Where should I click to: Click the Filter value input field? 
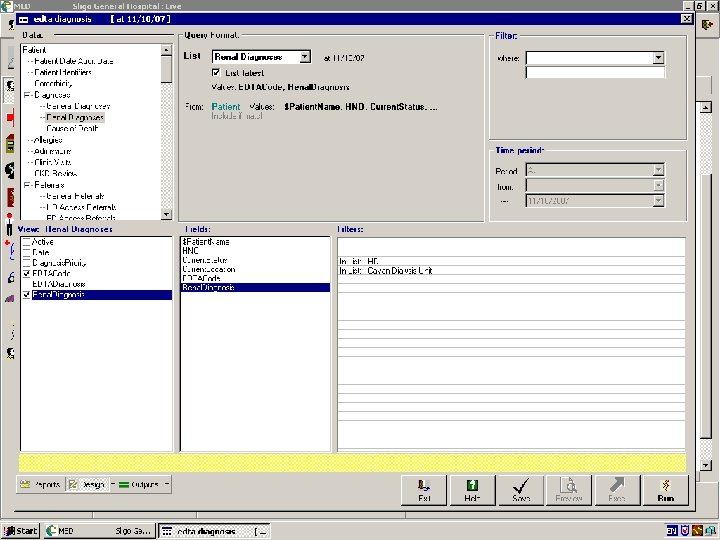(x=595, y=73)
